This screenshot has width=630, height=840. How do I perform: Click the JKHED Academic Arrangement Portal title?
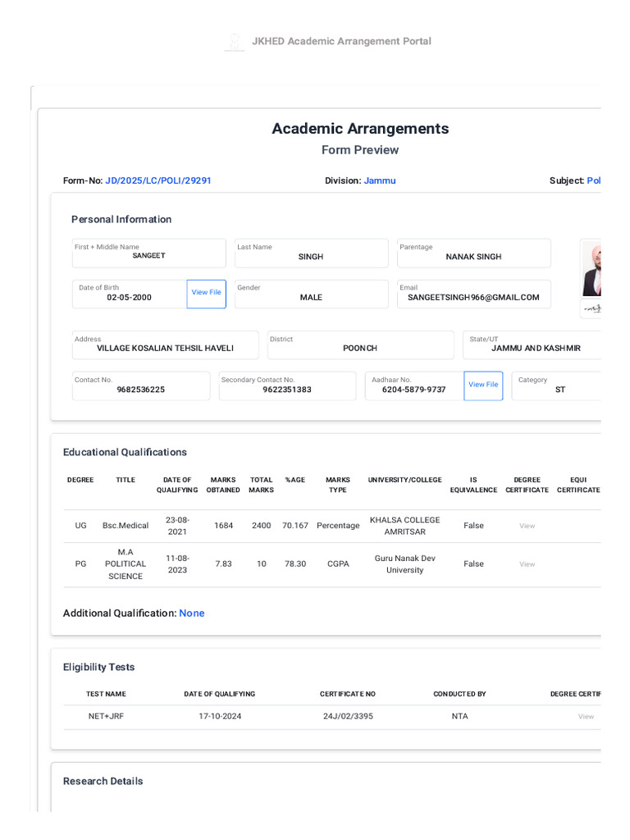tap(341, 41)
